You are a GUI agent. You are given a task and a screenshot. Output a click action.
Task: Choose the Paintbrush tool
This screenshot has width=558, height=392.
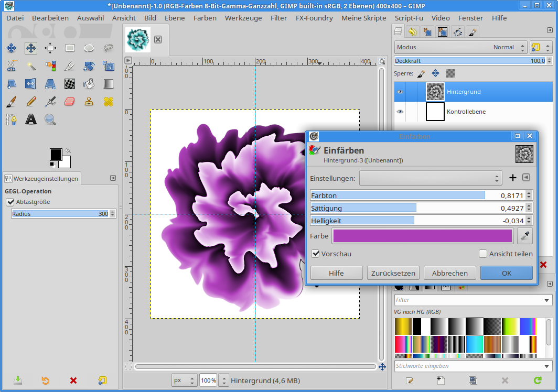pyautogui.click(x=11, y=101)
